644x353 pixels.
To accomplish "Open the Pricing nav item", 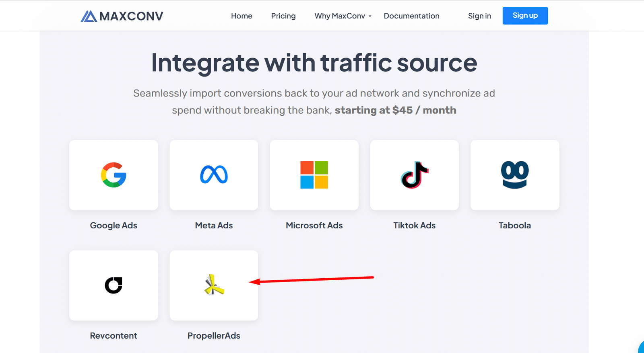I will (283, 16).
